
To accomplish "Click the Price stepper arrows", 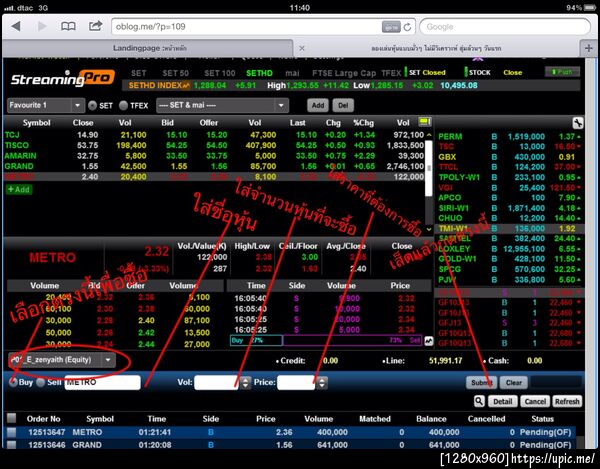I will coord(322,383).
